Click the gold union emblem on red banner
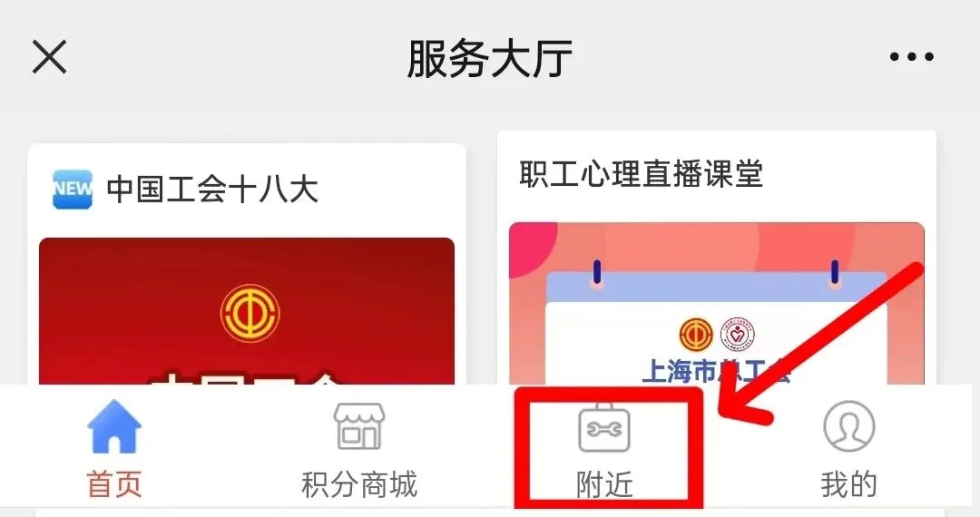Screen dimensions: 980x517 point(250,314)
